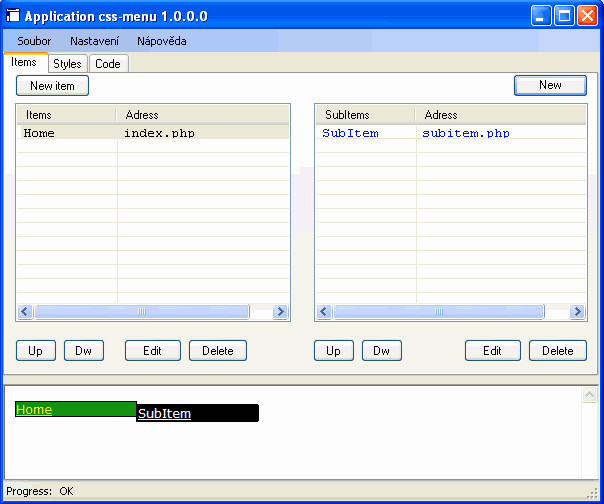Click Delete button under SubItems list
Viewport: 604px width, 504px height.
pos(558,351)
